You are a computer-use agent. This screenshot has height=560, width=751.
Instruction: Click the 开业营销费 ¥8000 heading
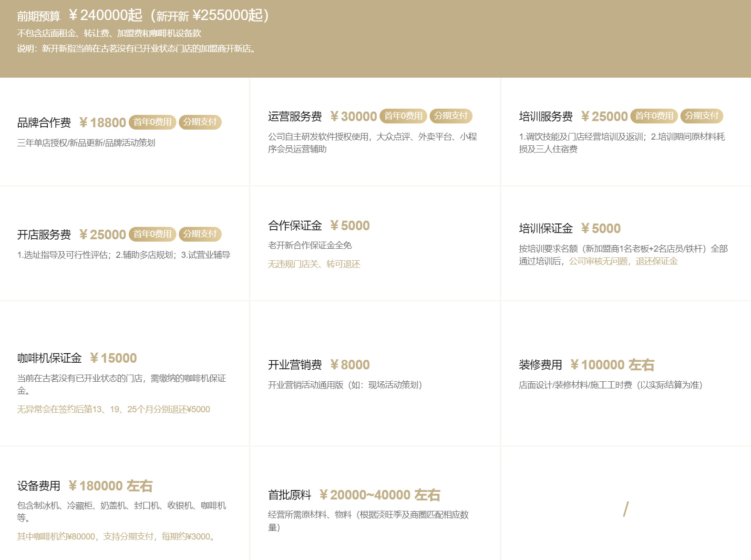pos(319,365)
